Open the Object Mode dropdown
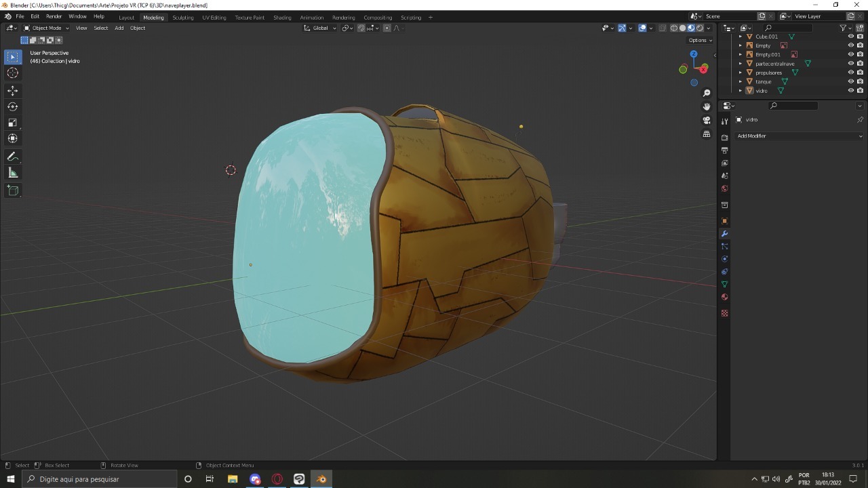 45,28
